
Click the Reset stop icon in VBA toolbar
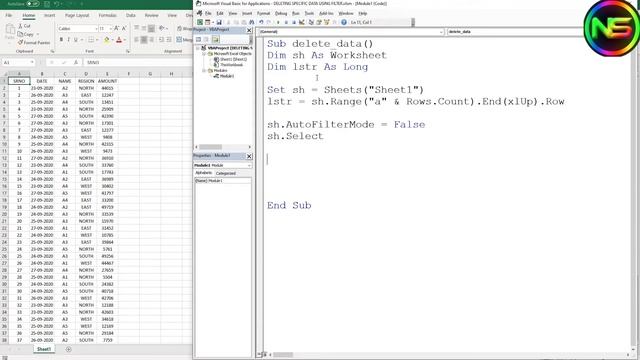[x=294, y=22]
